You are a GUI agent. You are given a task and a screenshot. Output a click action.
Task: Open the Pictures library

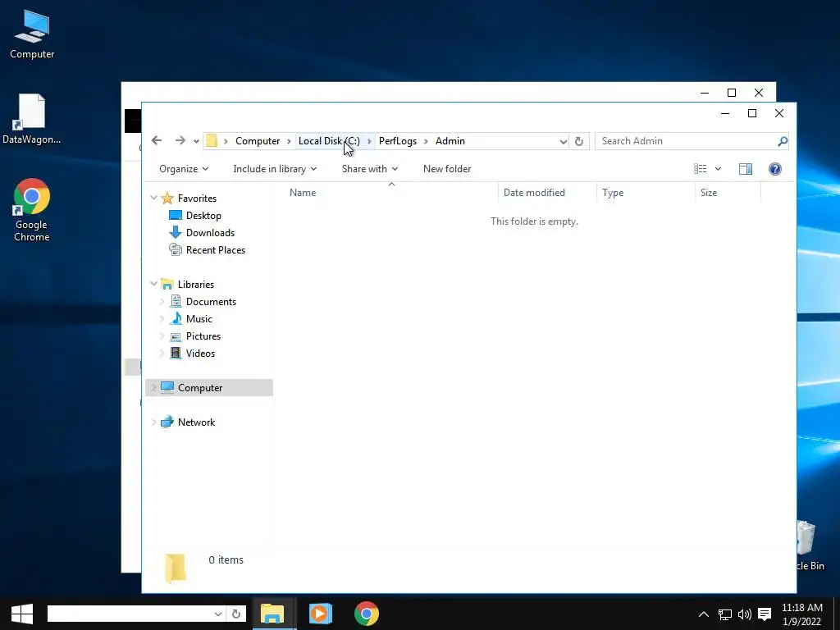pyautogui.click(x=203, y=336)
